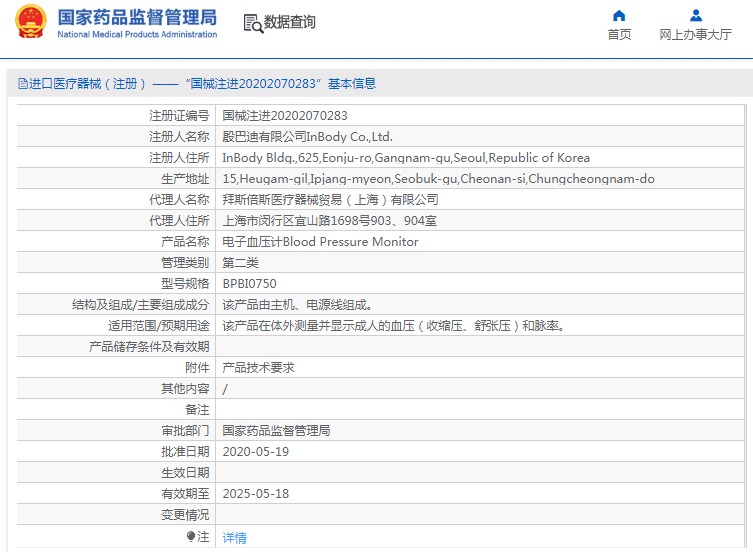Click agent address 上海市闵行区宜山路1698号903、904室
The width and height of the screenshot is (753, 552).
(x=329, y=221)
